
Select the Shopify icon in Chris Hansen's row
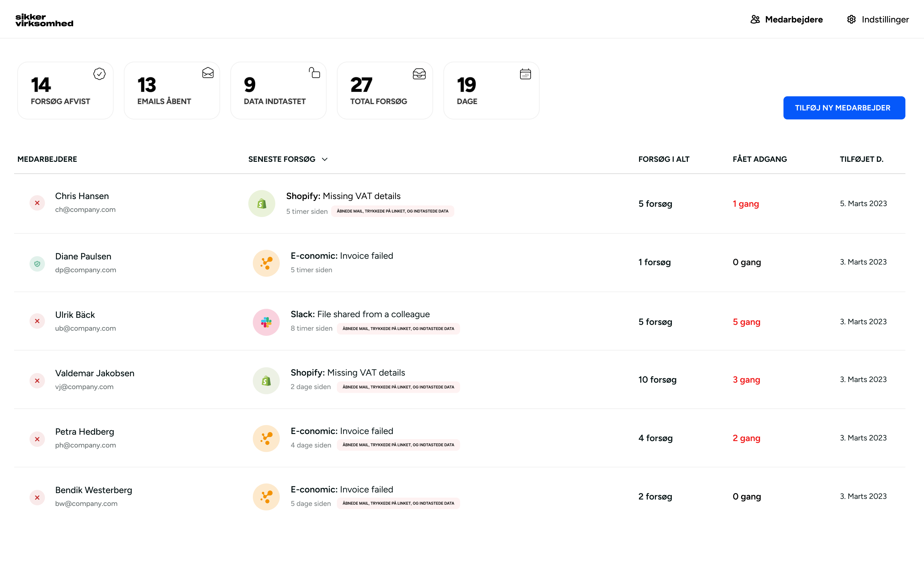(262, 203)
